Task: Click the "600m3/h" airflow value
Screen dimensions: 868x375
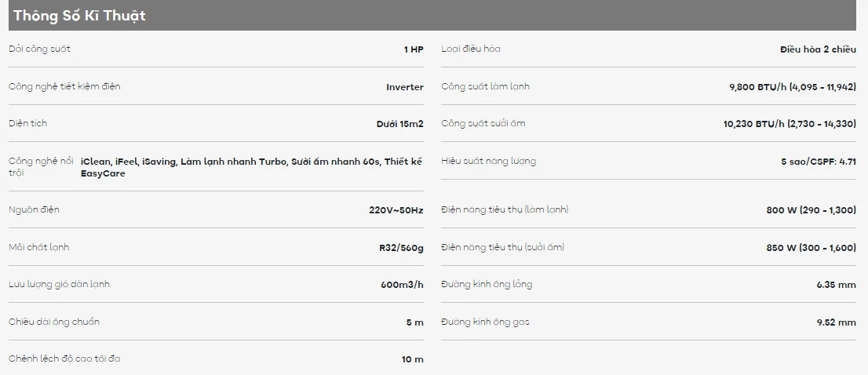Action: tap(402, 285)
